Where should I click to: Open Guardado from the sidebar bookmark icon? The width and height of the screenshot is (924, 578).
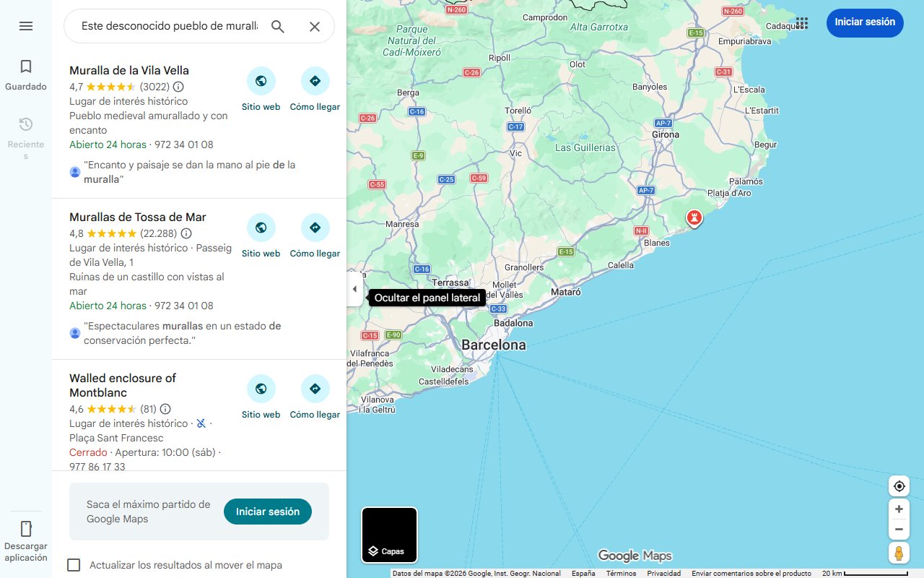point(25,66)
